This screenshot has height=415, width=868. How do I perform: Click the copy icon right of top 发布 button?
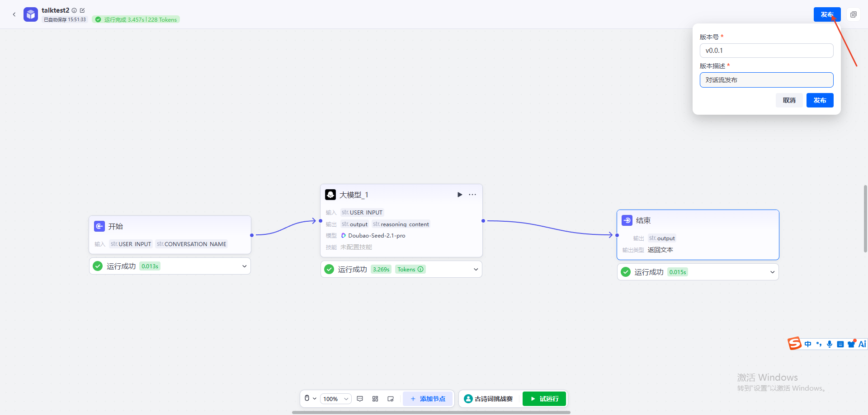[853, 14]
